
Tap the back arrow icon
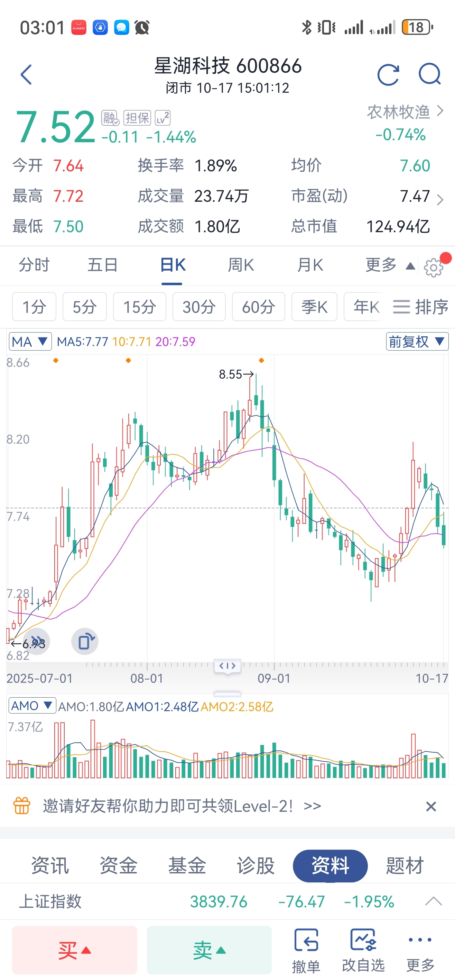(x=26, y=74)
